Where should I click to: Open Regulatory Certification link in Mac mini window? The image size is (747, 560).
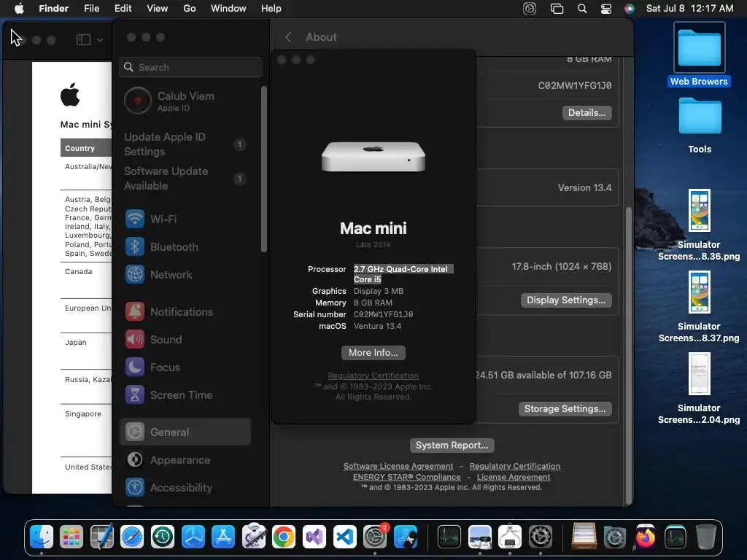coord(373,376)
